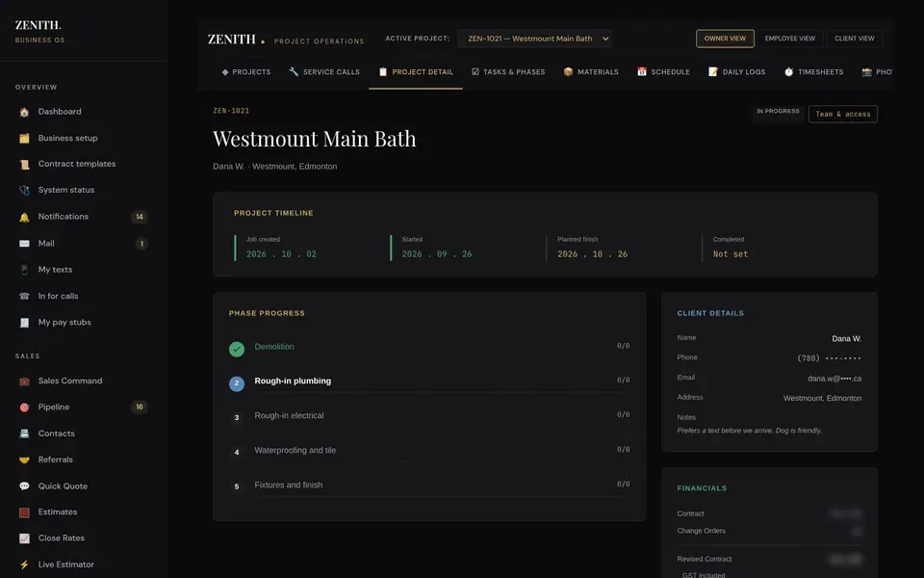Image resolution: width=924 pixels, height=578 pixels.
Task: Go to the Tasks & Phases tab
Action: [508, 72]
